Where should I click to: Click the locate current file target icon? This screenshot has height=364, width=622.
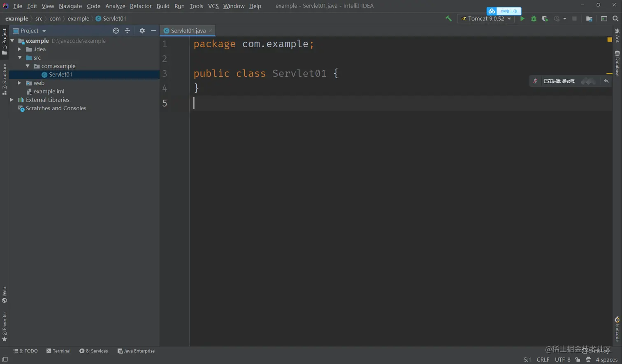point(116,30)
